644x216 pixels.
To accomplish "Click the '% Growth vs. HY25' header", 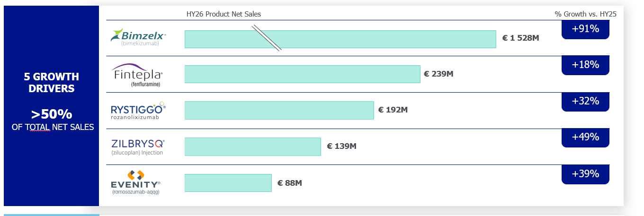I will (x=585, y=14).
